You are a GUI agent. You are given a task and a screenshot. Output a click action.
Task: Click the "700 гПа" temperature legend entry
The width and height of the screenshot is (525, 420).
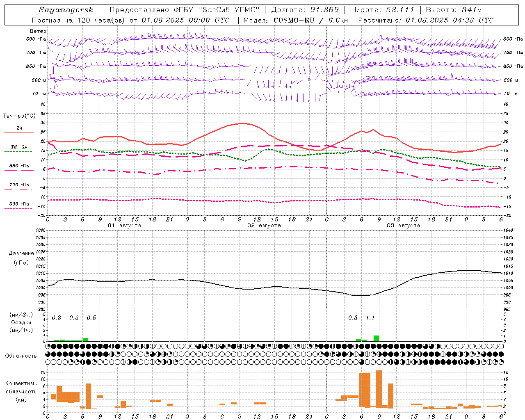coord(19,185)
